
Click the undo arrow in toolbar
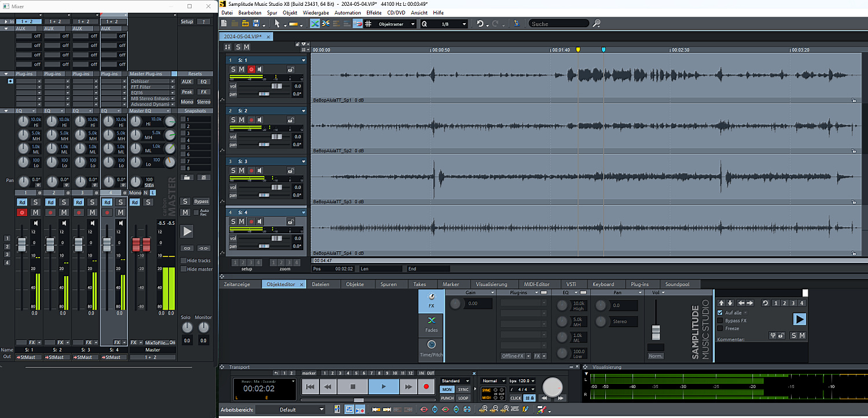tap(480, 24)
